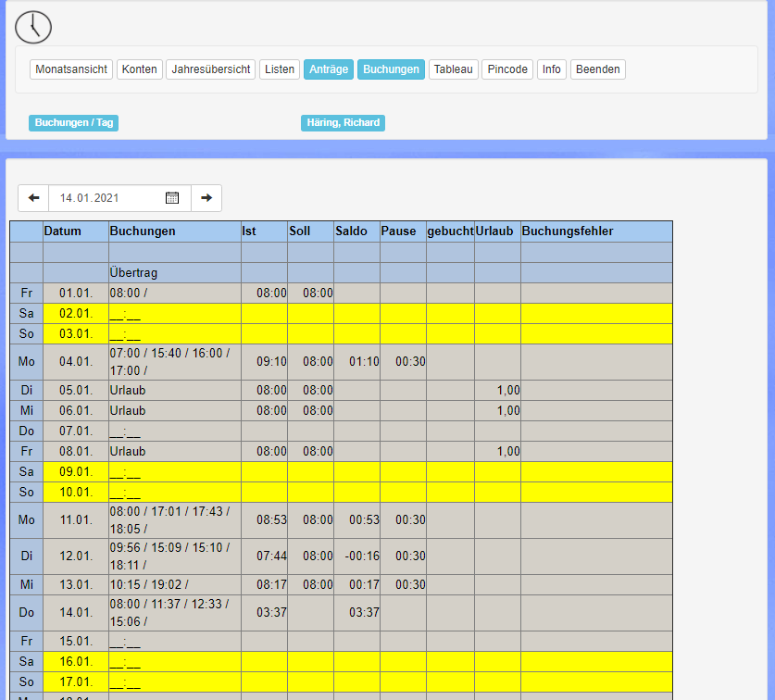Select the Buchungen button
The height and width of the screenshot is (700, 775).
pyautogui.click(x=391, y=69)
